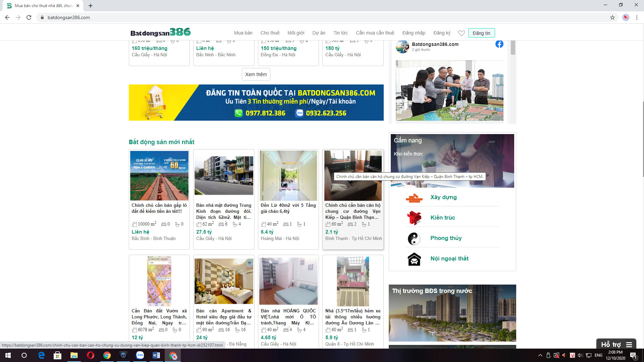Open the listing Chính chủ cần bán gấp lô đất
Viewport: 644px width, 362px height.
[x=159, y=208]
